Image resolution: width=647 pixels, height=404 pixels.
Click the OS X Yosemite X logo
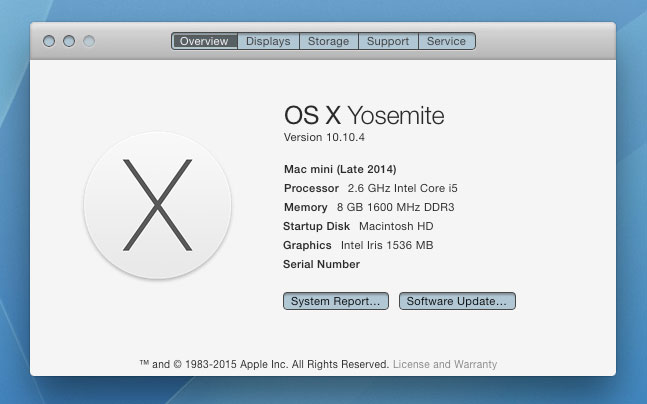[x=158, y=205]
